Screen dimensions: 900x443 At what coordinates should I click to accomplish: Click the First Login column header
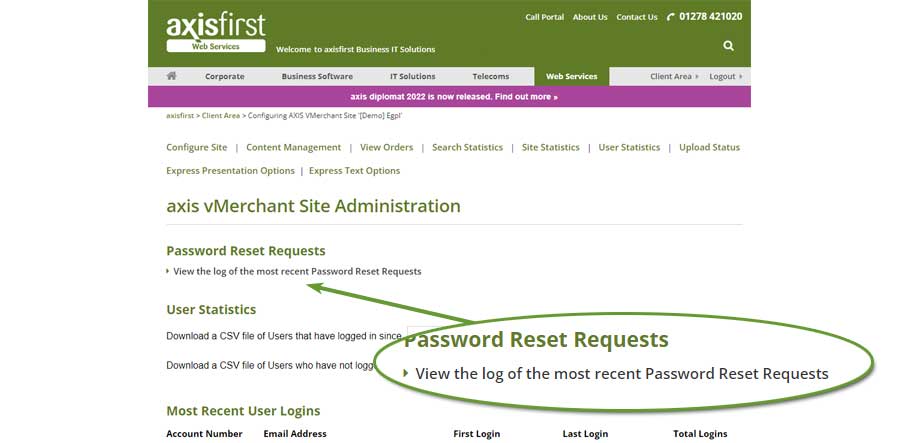476,434
